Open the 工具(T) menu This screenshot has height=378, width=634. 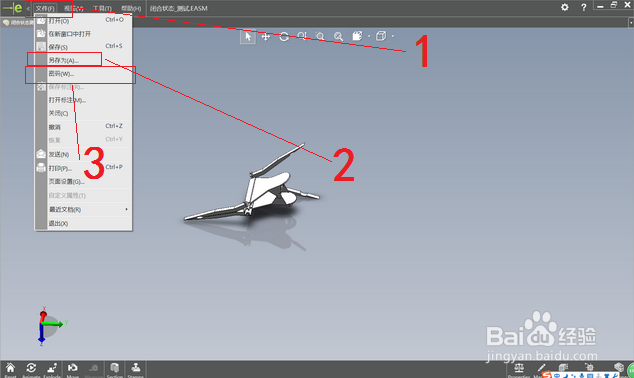[x=102, y=8]
